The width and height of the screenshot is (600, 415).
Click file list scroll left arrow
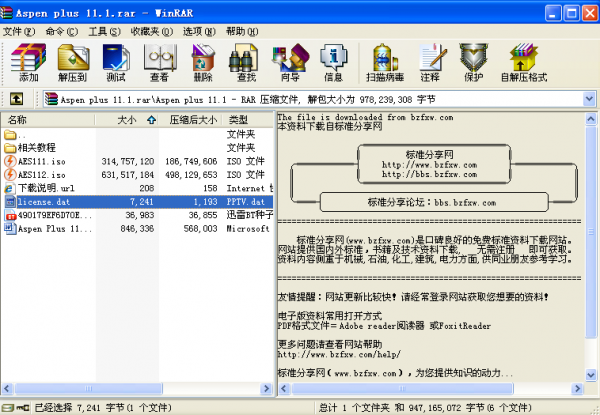8,389
